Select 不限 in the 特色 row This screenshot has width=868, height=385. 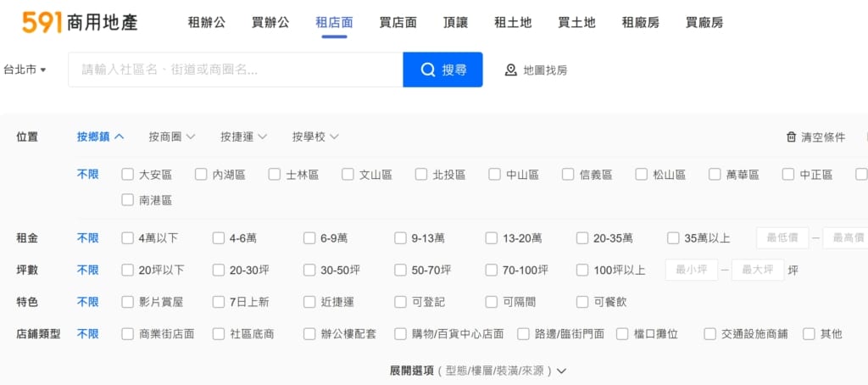click(x=87, y=302)
